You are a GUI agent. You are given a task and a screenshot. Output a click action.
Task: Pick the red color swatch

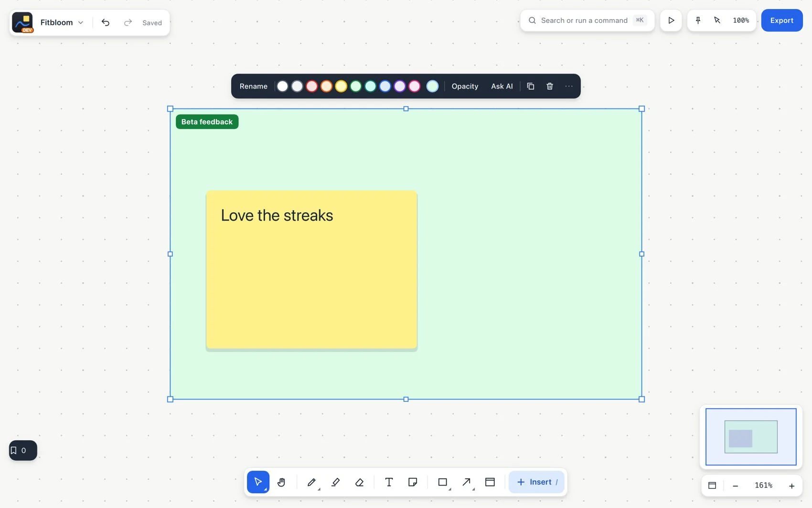(x=312, y=86)
